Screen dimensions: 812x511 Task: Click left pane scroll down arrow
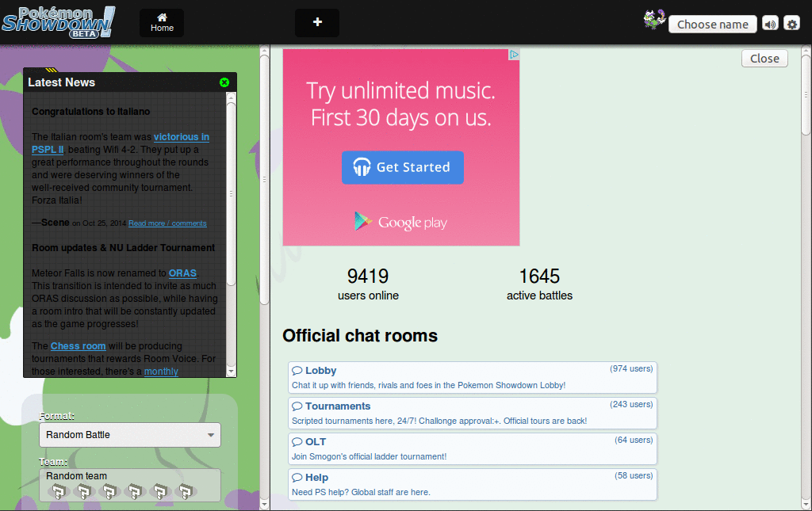click(264, 504)
